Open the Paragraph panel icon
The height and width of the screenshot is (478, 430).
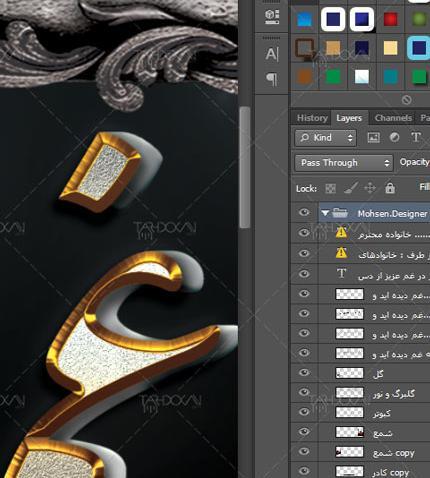tap(272, 79)
